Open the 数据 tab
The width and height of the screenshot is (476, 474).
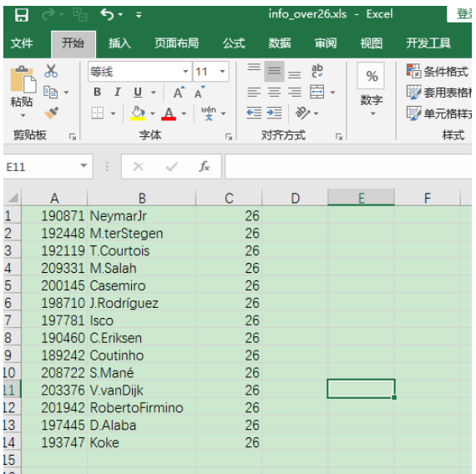279,43
